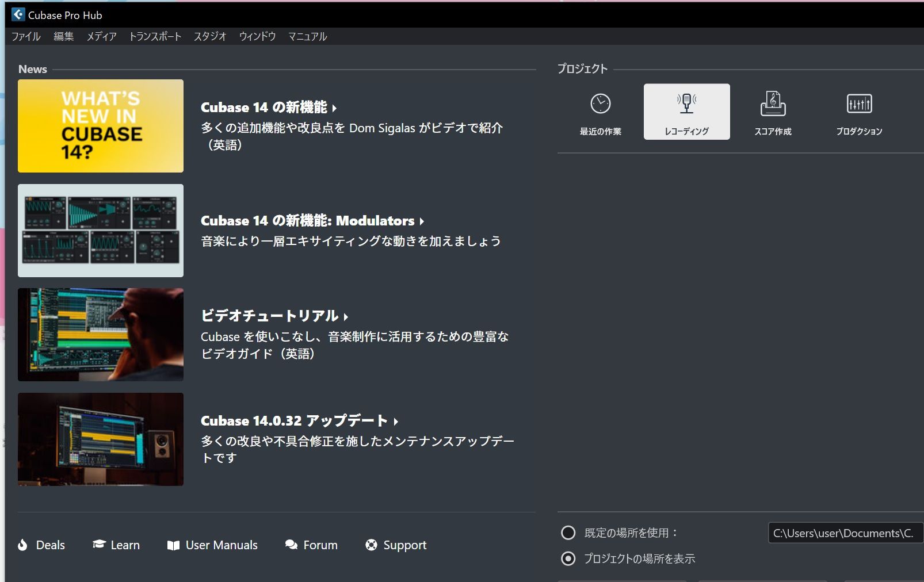The image size is (924, 582).
Task: Click the default project path input field
Action: [x=846, y=533]
